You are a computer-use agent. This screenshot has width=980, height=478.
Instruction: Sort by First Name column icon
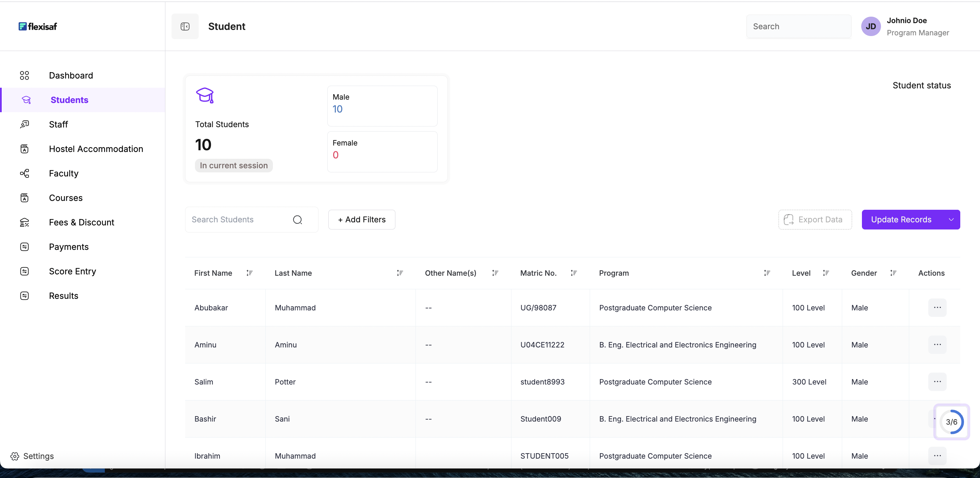249,273
